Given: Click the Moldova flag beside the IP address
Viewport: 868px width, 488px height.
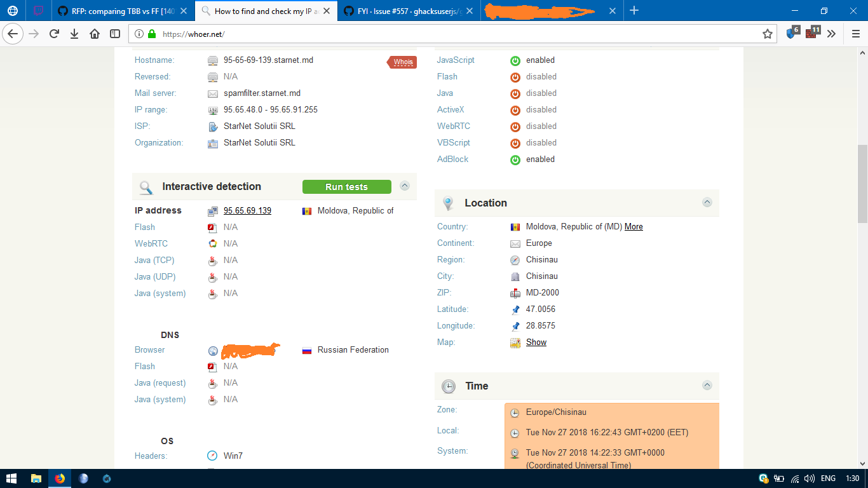Looking at the screenshot, I should [307, 210].
